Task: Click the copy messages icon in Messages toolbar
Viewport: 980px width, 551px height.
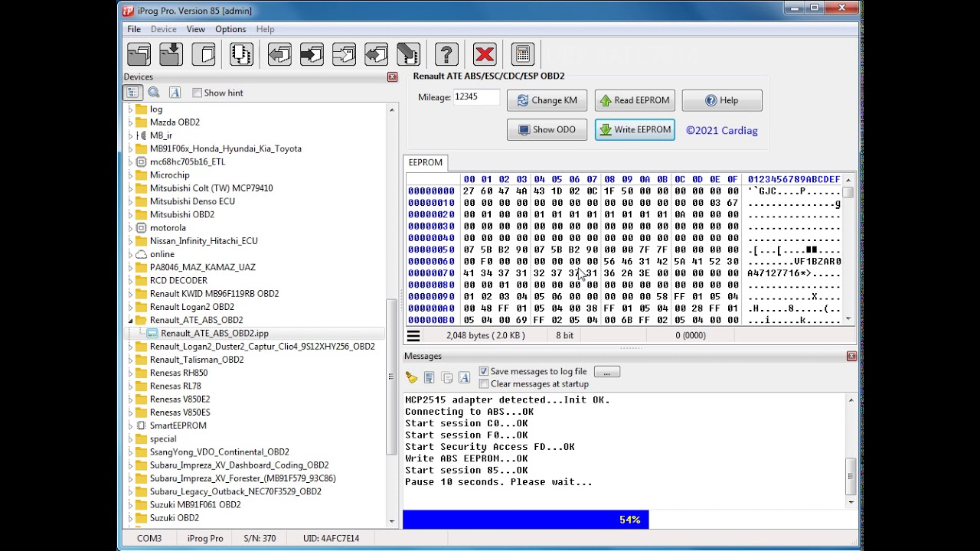Action: pyautogui.click(x=446, y=377)
